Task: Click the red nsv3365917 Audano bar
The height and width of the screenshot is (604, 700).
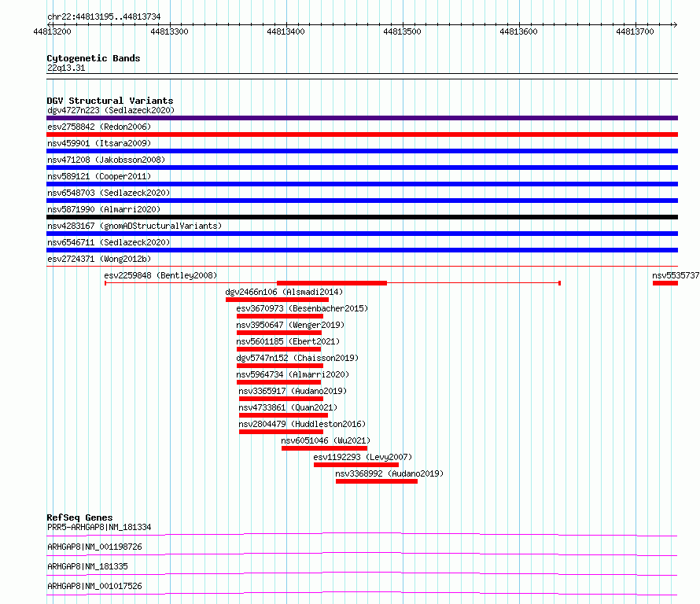Action: tap(281, 399)
